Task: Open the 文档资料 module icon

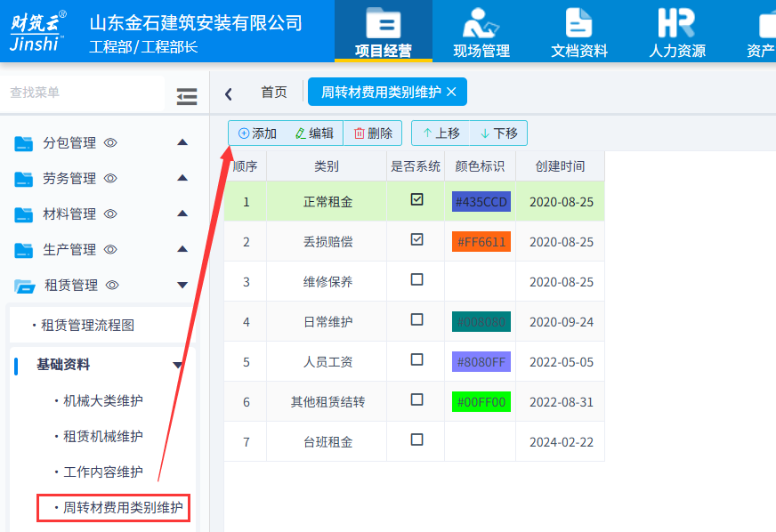Action: click(578, 24)
